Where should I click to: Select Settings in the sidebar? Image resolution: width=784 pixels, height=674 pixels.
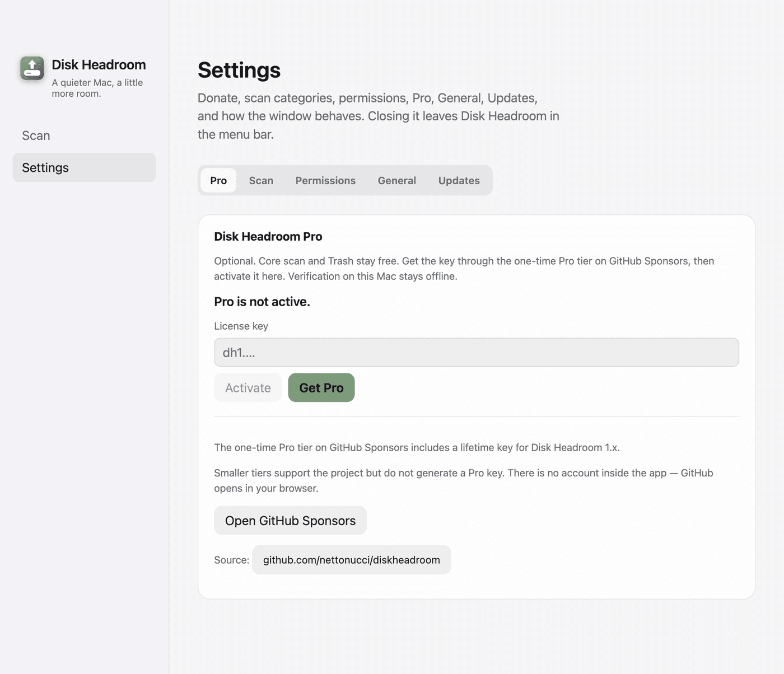click(84, 167)
